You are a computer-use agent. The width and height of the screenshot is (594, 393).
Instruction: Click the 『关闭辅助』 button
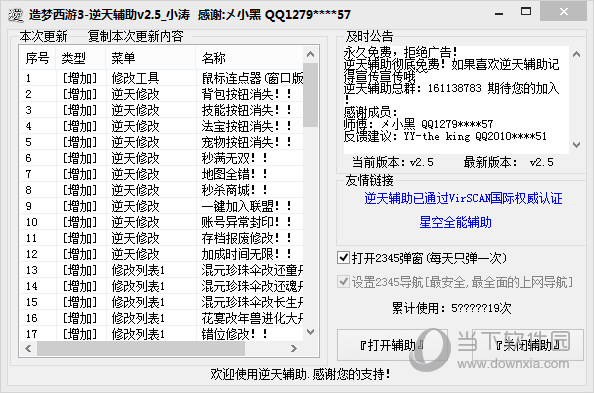click(528, 345)
